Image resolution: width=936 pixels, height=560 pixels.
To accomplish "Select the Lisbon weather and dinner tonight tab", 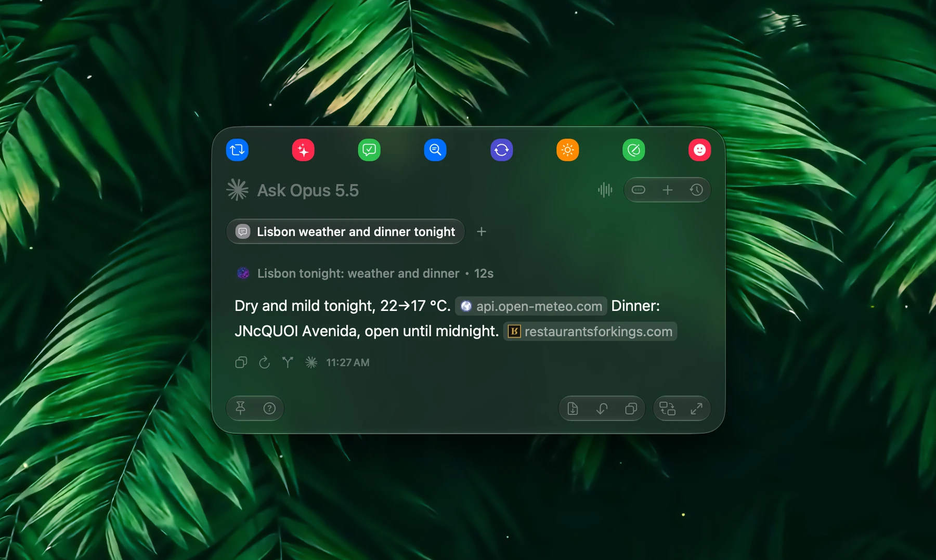I will pos(345,231).
